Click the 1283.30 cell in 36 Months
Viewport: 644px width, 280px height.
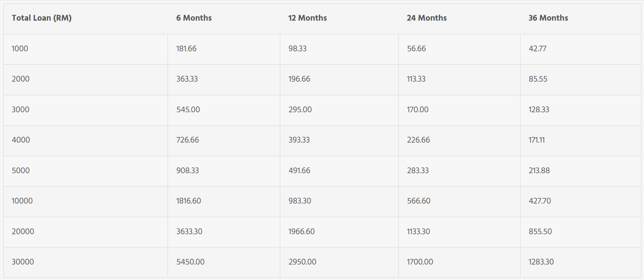pyautogui.click(x=541, y=262)
